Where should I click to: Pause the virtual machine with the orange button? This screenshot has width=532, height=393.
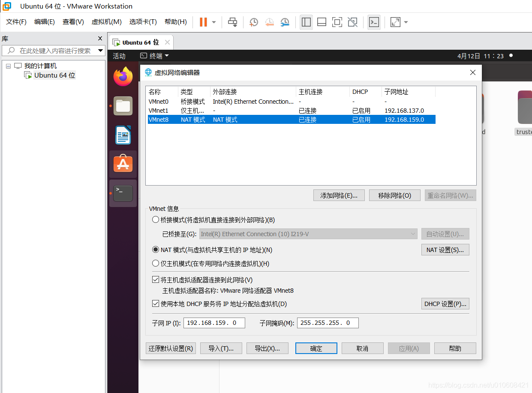(x=203, y=22)
